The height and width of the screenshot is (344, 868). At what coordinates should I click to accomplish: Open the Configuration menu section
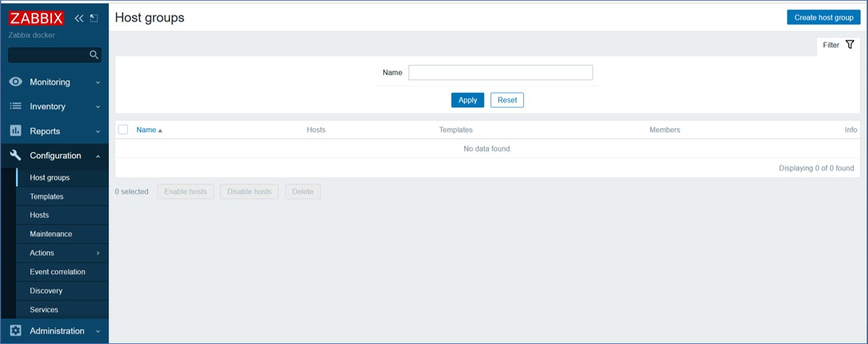point(55,155)
